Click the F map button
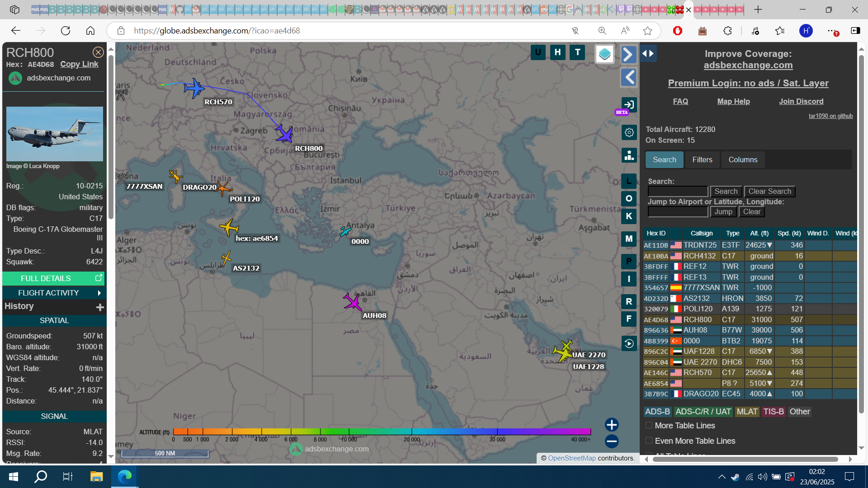 (629, 319)
